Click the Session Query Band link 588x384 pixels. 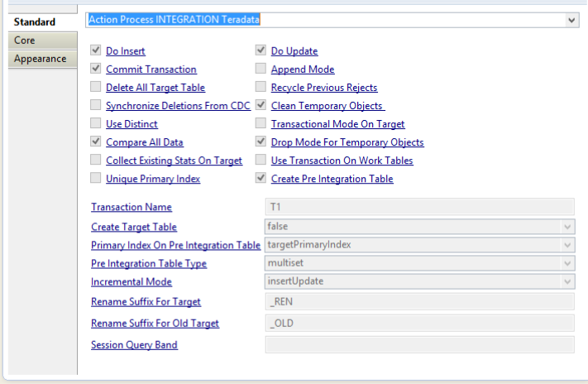[134, 345]
